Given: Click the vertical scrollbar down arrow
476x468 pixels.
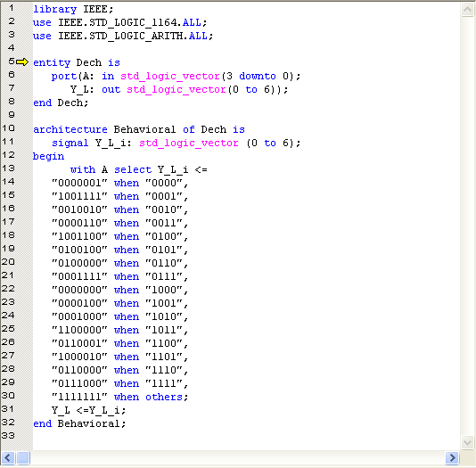Looking at the screenshot, I should [x=467, y=442].
